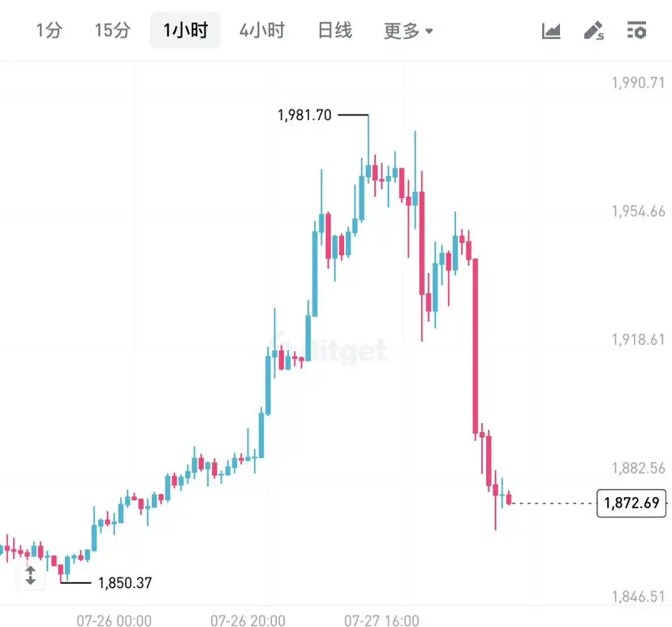The height and width of the screenshot is (627, 672).
Task: Click the current price label 1,872.69
Action: [631, 503]
